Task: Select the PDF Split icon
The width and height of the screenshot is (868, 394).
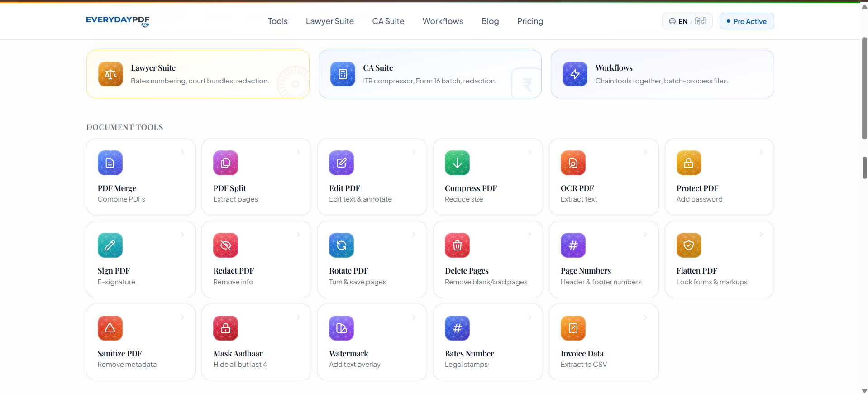Action: point(225,163)
